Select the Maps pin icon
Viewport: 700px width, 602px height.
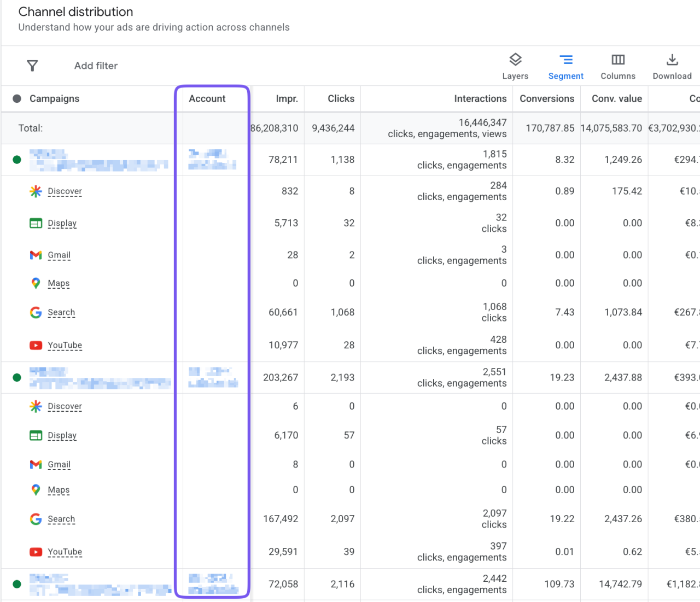tap(36, 283)
